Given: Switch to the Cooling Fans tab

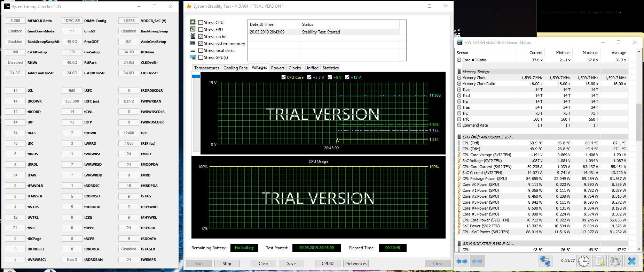Looking at the screenshot, I should pyautogui.click(x=235, y=68).
